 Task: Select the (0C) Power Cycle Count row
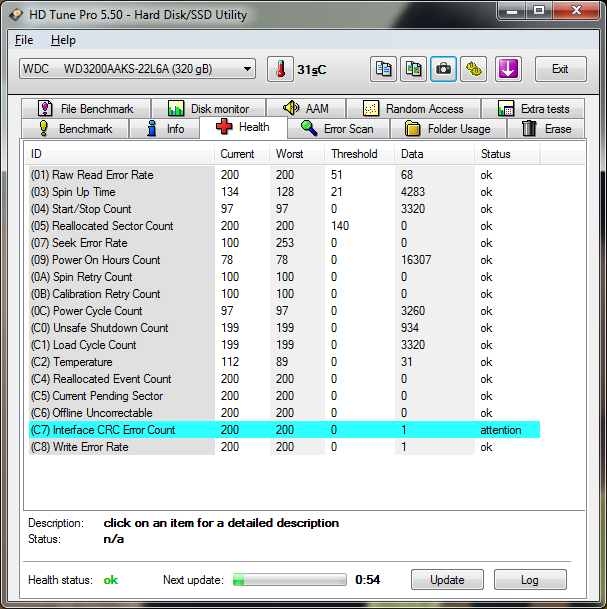[284, 311]
